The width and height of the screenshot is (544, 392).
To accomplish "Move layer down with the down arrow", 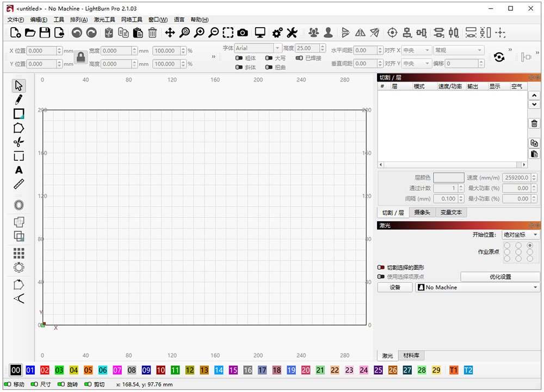I will (x=534, y=104).
